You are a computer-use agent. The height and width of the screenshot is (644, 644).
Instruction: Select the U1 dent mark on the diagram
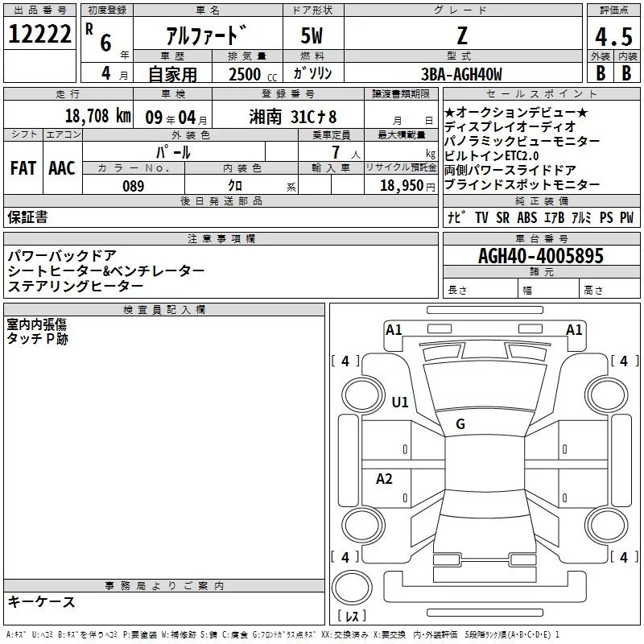[x=400, y=402]
